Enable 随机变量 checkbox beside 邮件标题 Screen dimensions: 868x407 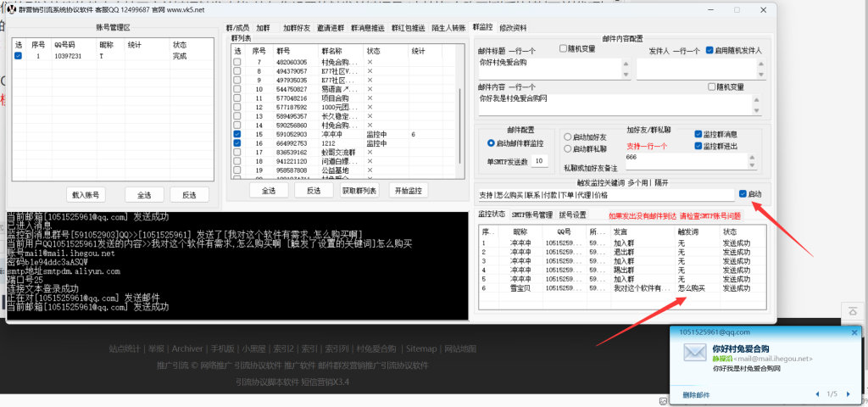pyautogui.click(x=563, y=49)
